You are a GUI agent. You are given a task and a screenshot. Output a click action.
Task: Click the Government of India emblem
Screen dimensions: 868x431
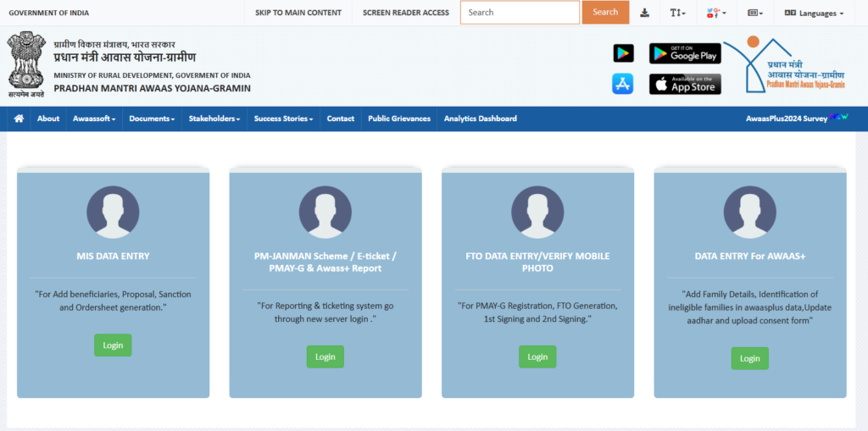26,64
